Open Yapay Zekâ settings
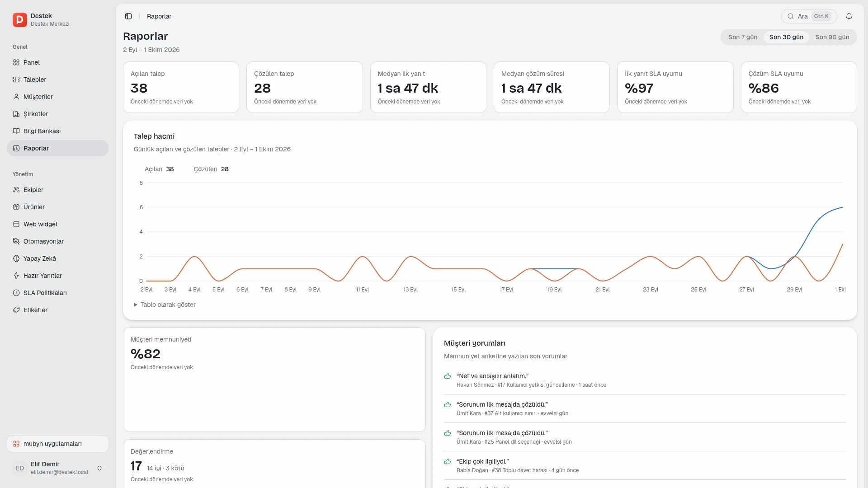Viewport: 868px width, 488px height. click(x=58, y=258)
